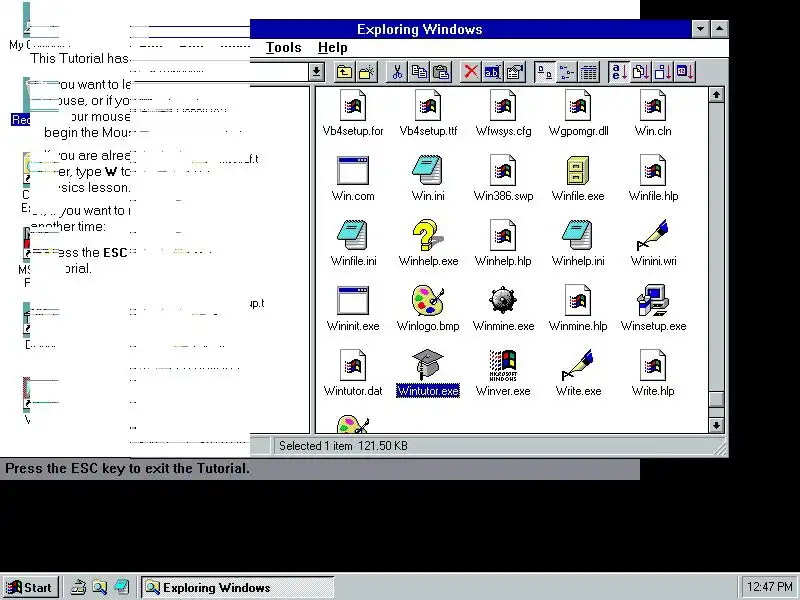
Task: Select the Write.exe pen icon
Action: (x=578, y=374)
